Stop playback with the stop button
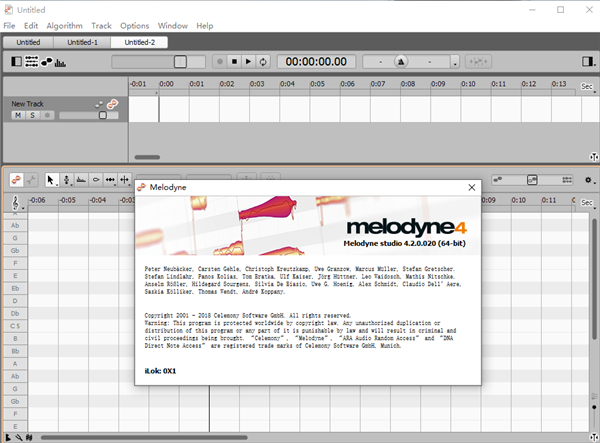This screenshot has height=443, width=600. pyautogui.click(x=234, y=62)
